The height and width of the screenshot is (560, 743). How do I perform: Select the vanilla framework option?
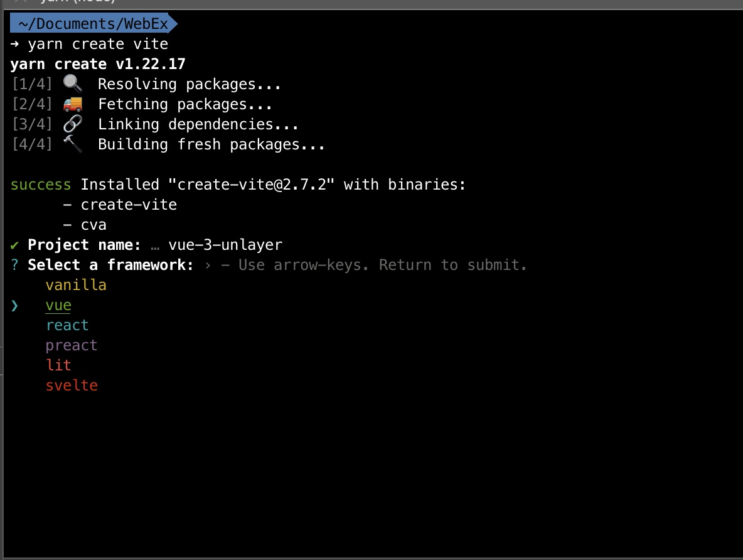point(76,285)
